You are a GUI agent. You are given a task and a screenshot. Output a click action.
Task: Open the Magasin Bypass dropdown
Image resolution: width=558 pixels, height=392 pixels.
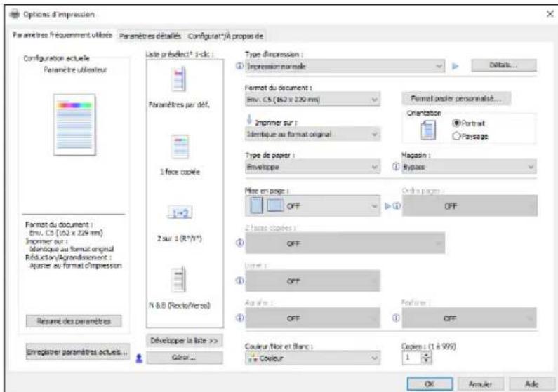[469, 167]
